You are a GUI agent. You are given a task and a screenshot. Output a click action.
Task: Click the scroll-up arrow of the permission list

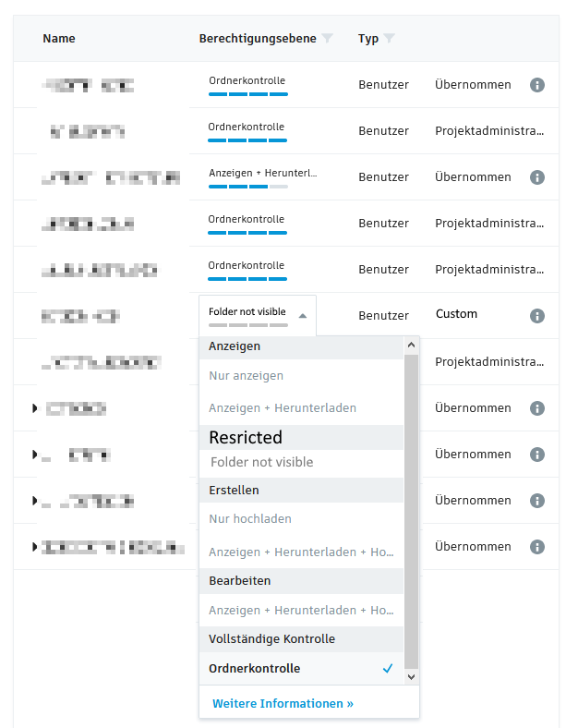coord(412,346)
